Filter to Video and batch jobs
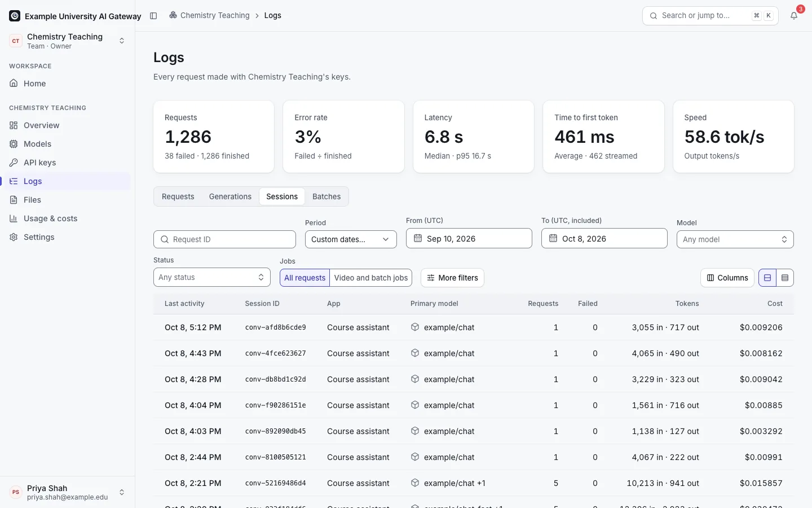 [x=371, y=278]
